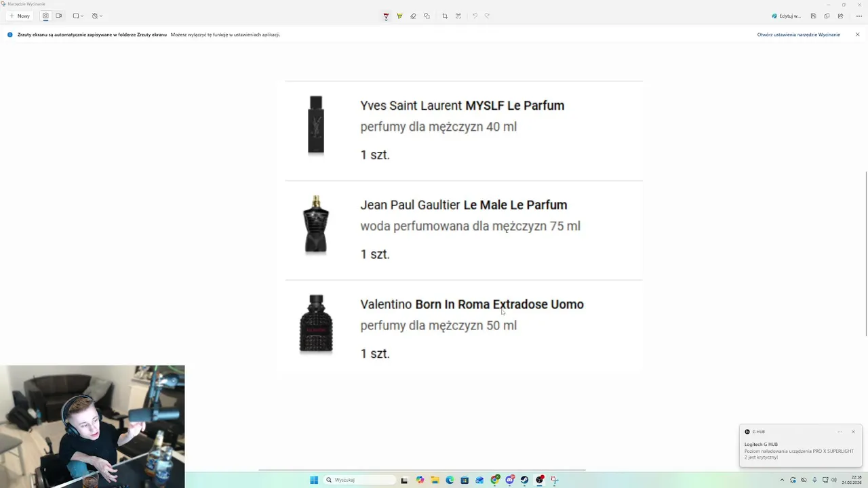Click 'Yves Saint Laurent MYSLF Le Parfum' title
The image size is (868, 488).
tap(462, 106)
